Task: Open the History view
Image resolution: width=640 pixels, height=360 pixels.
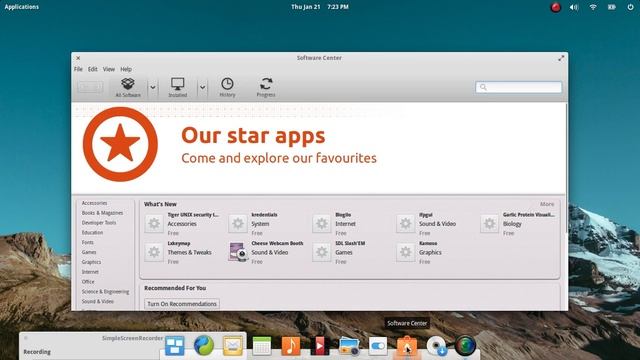Action: (x=227, y=87)
